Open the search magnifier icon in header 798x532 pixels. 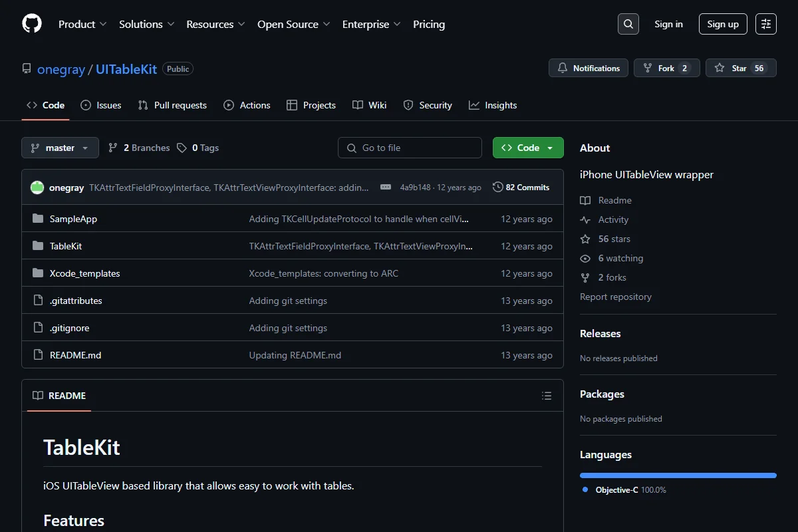628,24
